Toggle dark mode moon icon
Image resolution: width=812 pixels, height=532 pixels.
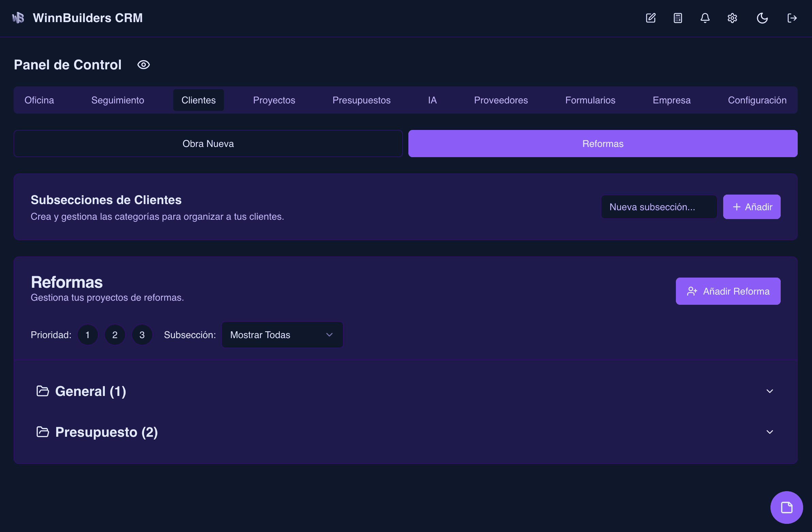[x=762, y=18]
